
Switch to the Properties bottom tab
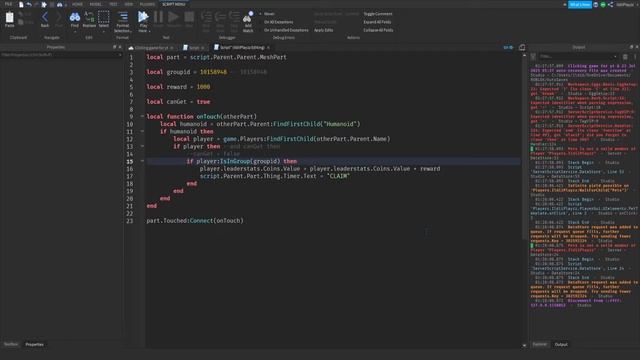coord(34,344)
